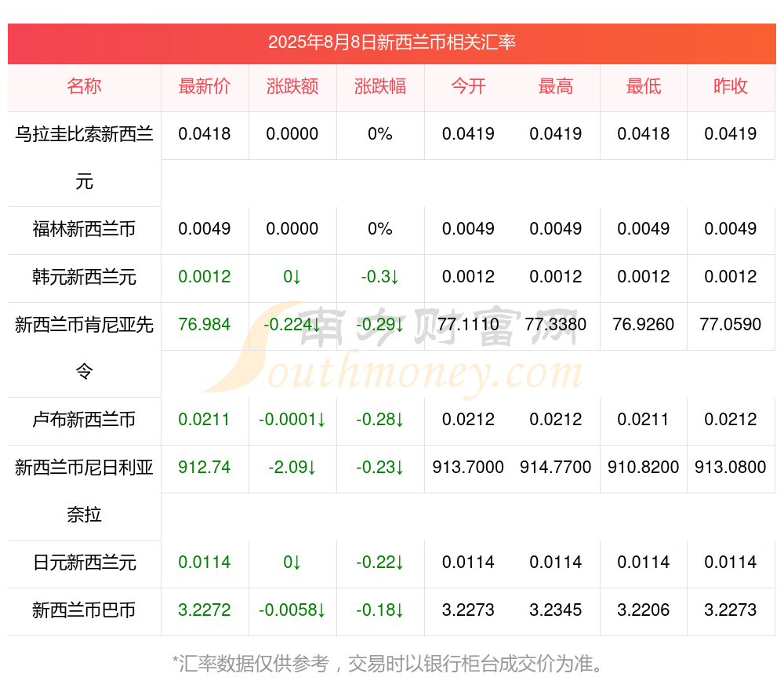Click the low price 0.0211 for 卢布新西兰币
The width and height of the screenshot is (784, 688).
click(x=644, y=419)
